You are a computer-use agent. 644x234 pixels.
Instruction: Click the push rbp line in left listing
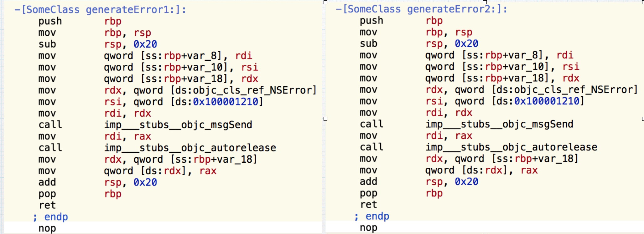(x=80, y=21)
